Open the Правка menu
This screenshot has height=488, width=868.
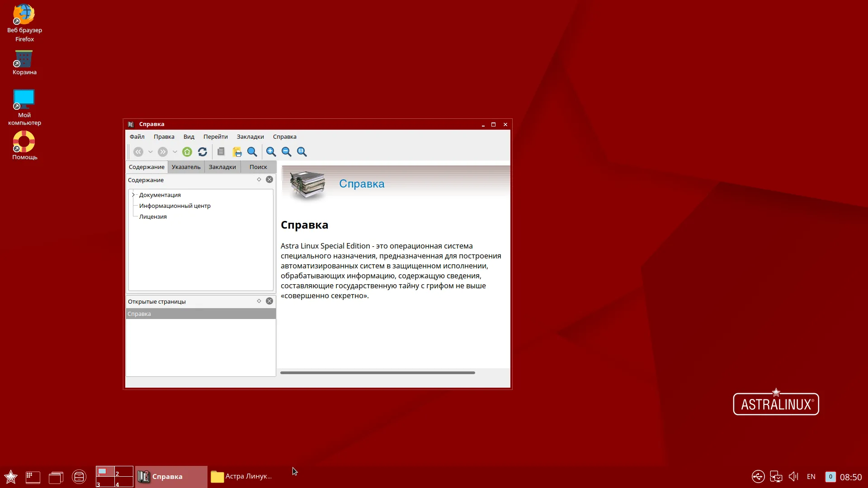point(164,137)
